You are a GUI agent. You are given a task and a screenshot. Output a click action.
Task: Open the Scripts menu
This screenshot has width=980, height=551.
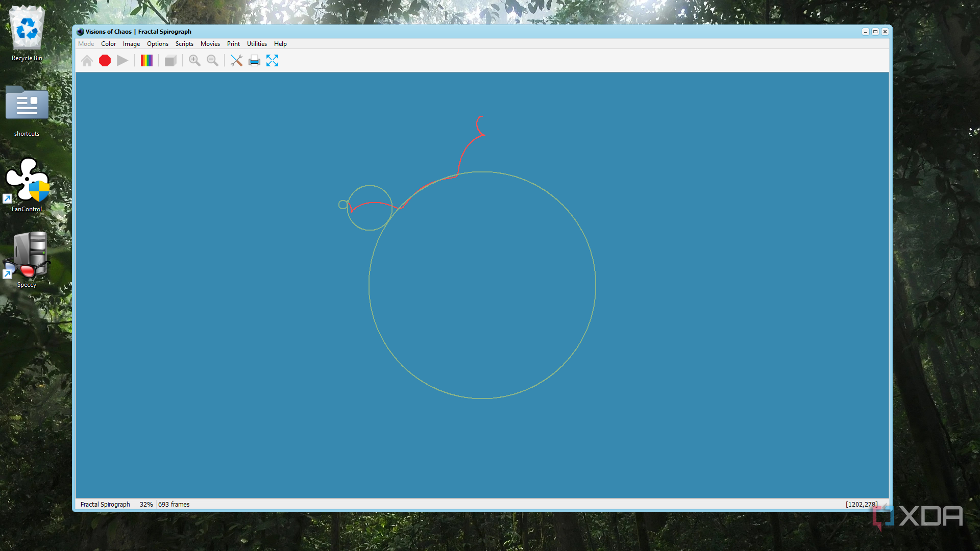(x=184, y=44)
